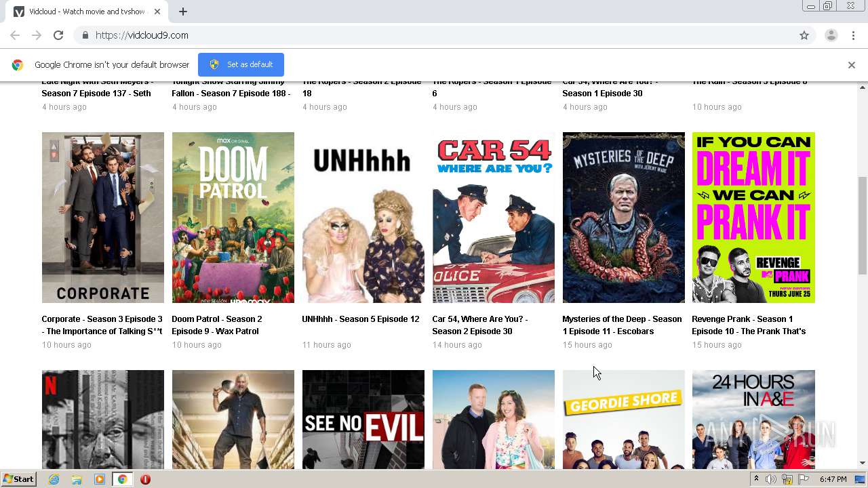The height and width of the screenshot is (488, 868).
Task: Open Car 54 Season 2 Episode 30 link
Action: pyautogui.click(x=480, y=325)
